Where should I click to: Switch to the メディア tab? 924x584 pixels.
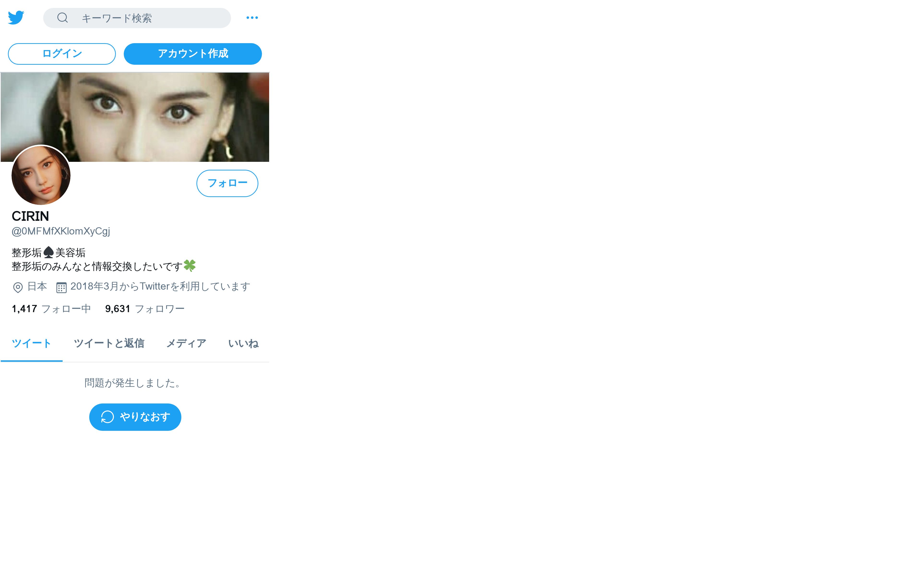point(186,343)
